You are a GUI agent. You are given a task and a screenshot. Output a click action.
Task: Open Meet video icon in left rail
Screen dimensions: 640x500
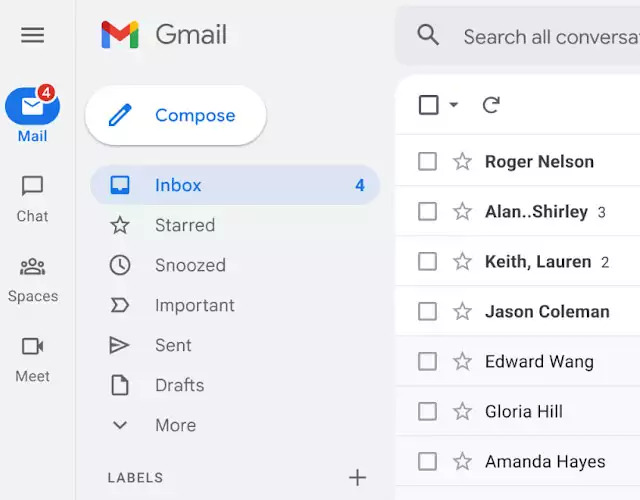(x=32, y=347)
